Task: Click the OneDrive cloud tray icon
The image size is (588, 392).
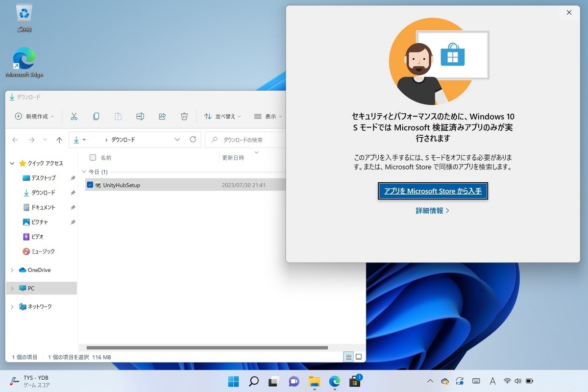Action: pos(445,381)
